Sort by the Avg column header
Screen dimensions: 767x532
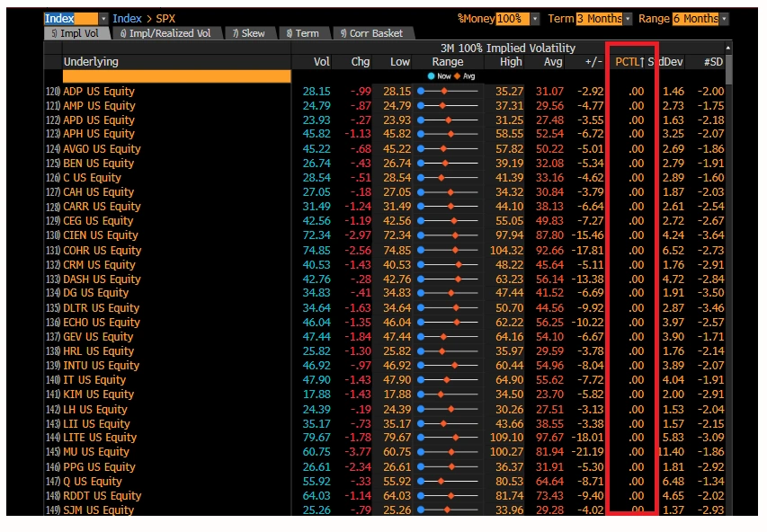pos(553,62)
